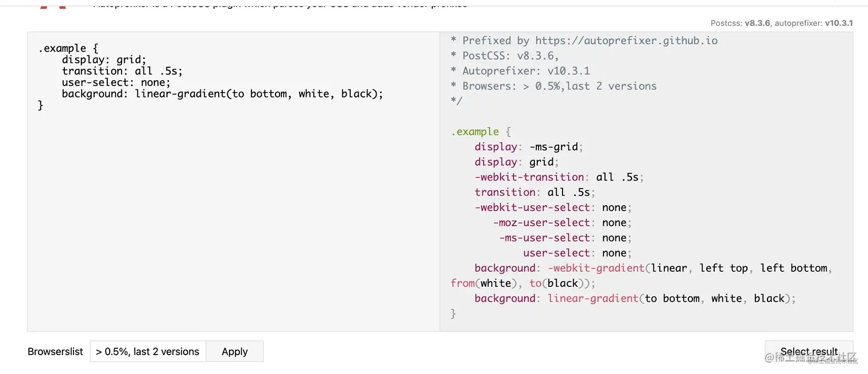
Task: Click inside the CSS input editor
Action: [234, 181]
